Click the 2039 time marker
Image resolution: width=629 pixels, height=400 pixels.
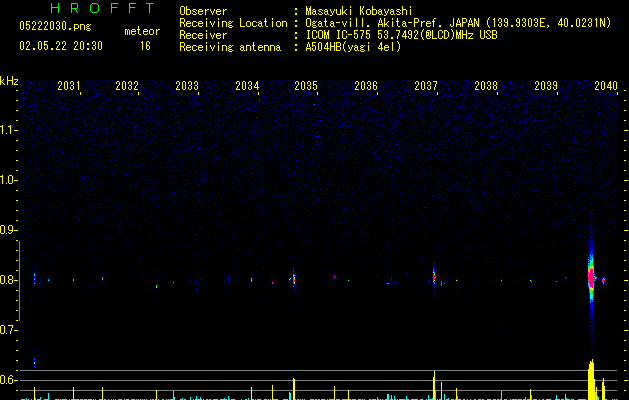pos(546,86)
